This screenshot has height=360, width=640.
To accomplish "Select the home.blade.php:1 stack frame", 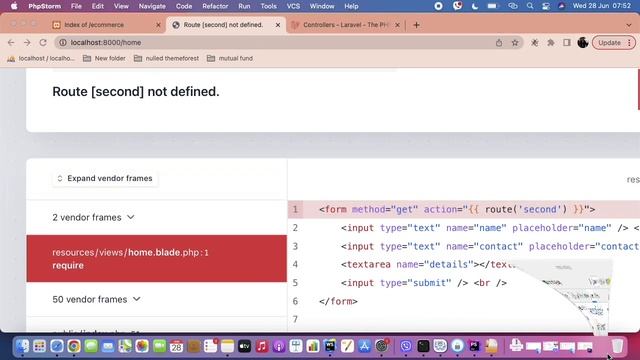I will click(x=157, y=258).
